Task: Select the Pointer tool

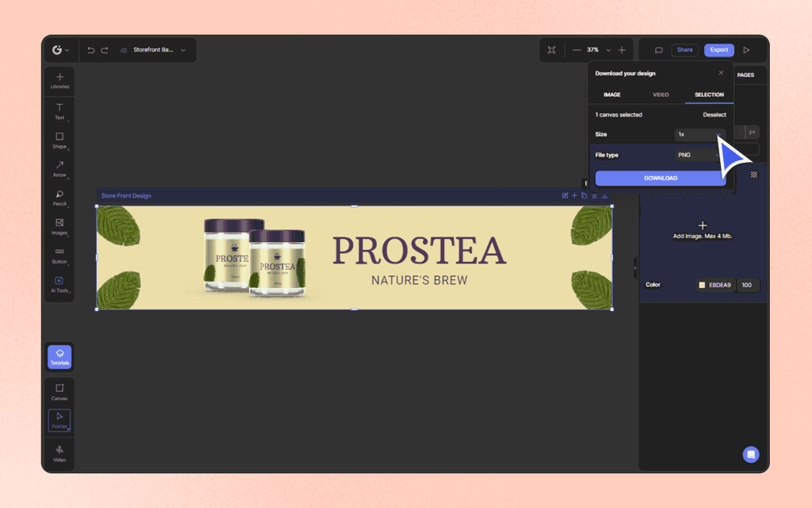Action: click(59, 419)
